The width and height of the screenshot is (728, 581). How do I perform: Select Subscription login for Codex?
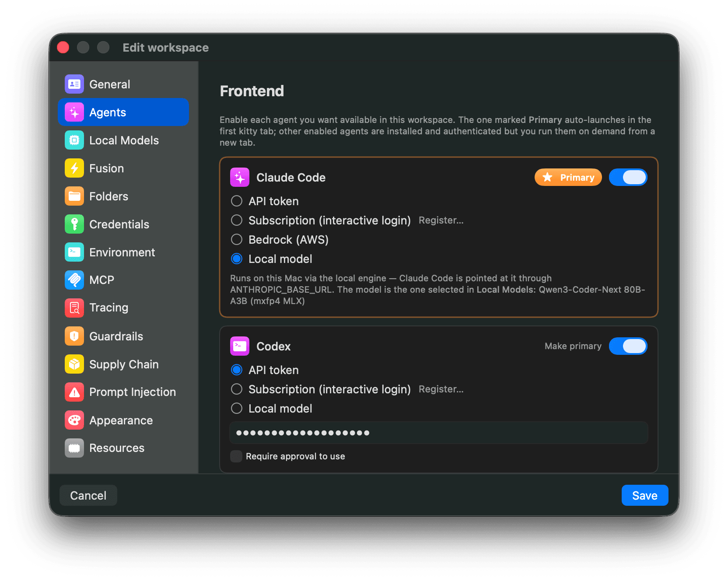point(237,389)
